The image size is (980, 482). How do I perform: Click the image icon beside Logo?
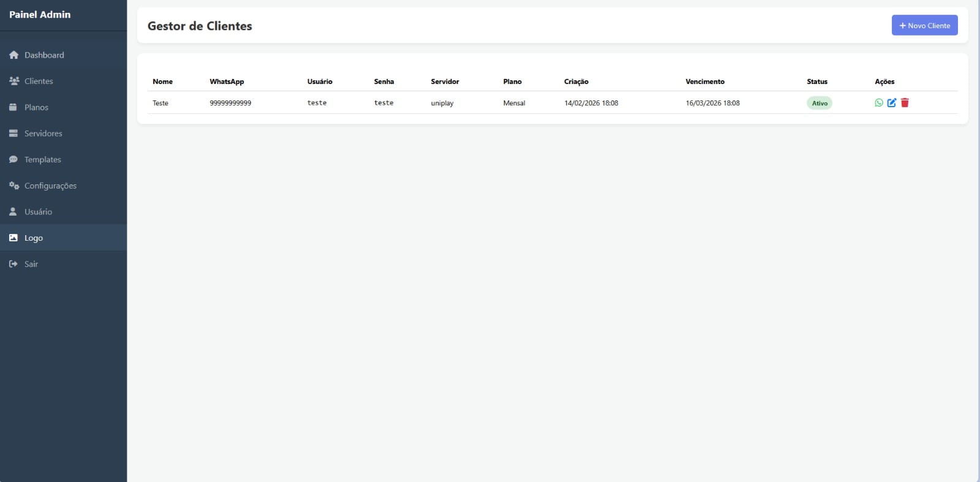coord(13,238)
